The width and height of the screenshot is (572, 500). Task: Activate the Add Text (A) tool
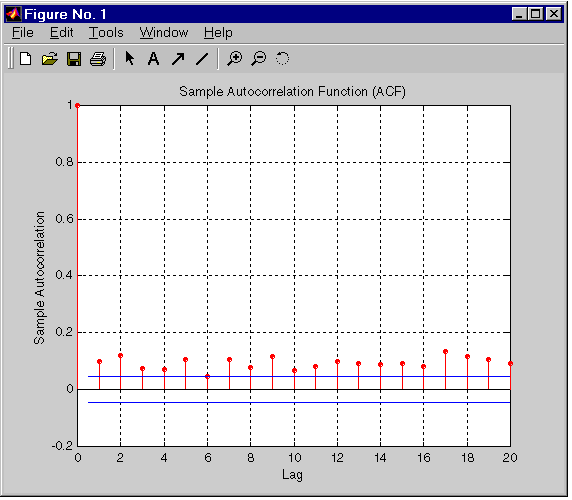coord(154,58)
